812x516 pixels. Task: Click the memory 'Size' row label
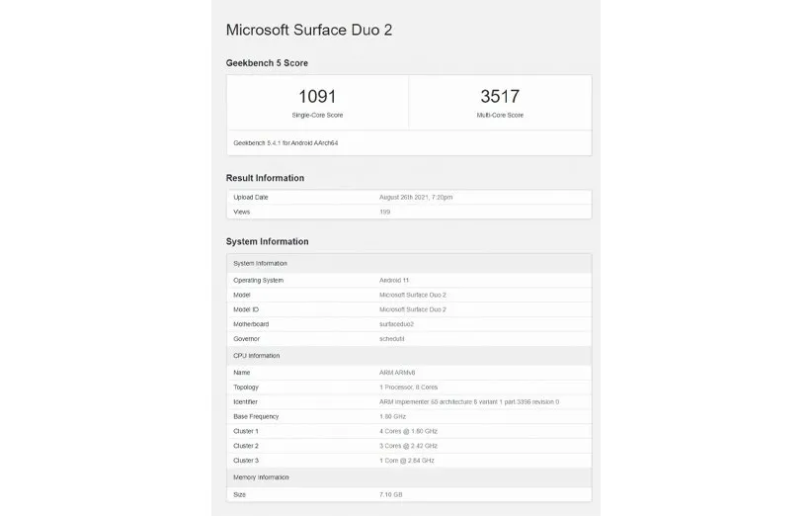[x=239, y=495]
